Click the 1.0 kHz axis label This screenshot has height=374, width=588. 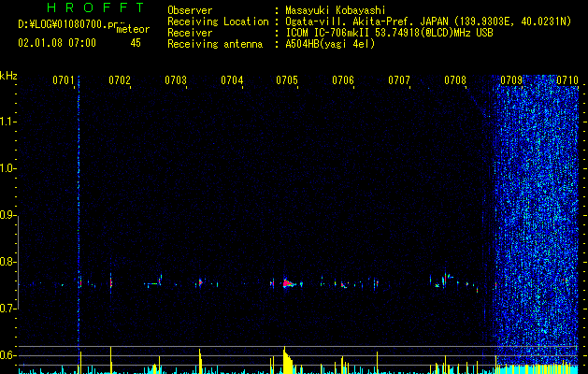(x=7, y=168)
